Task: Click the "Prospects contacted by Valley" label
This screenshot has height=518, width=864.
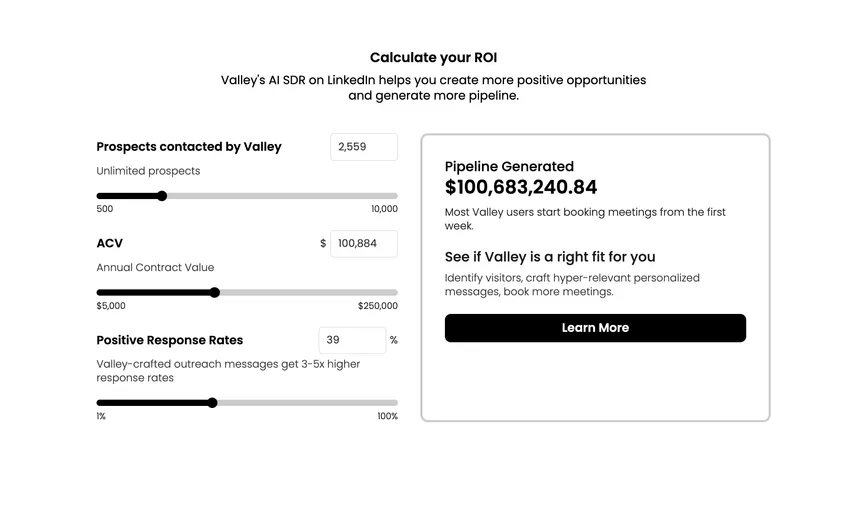Action: click(189, 147)
